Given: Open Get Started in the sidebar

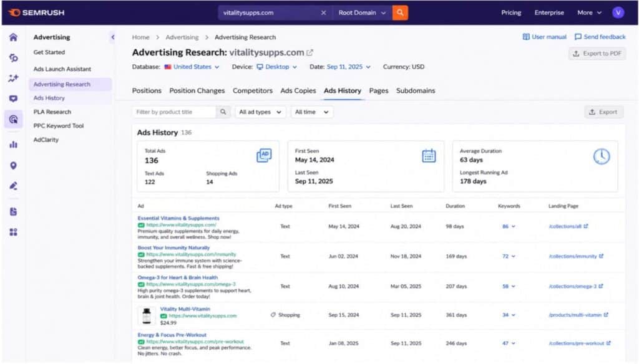Looking at the screenshot, I should tap(49, 52).
